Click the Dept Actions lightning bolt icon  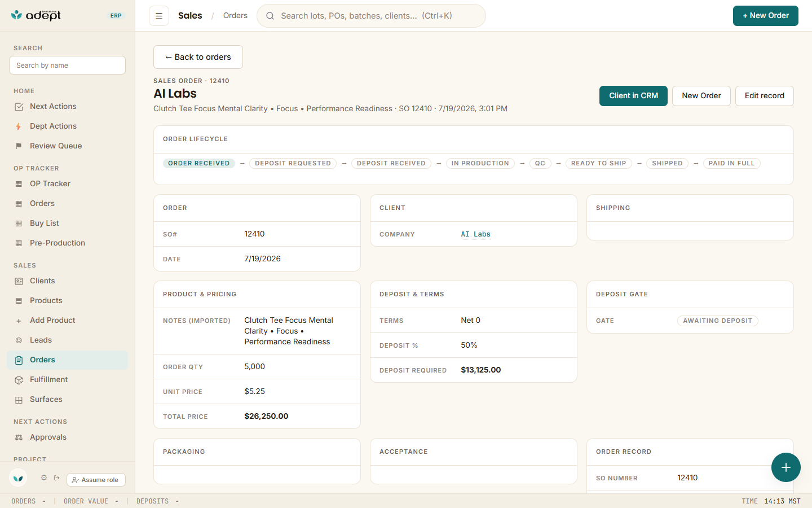click(x=19, y=126)
